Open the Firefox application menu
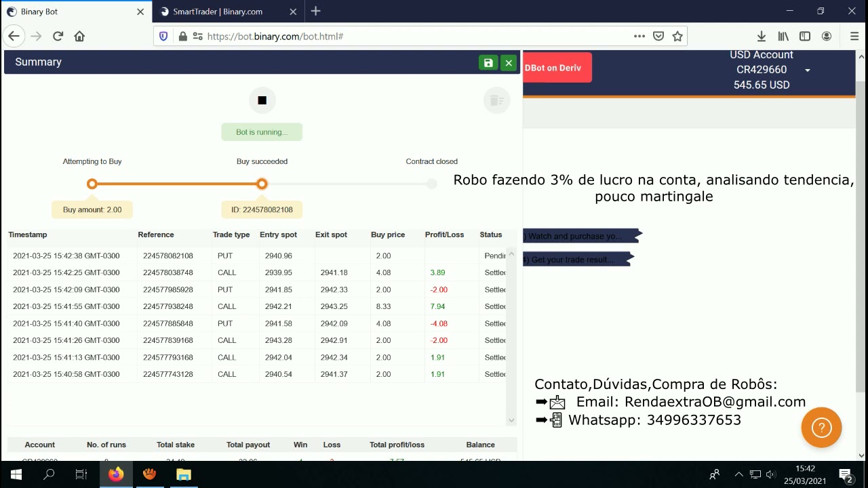This screenshot has width=868, height=488. pyautogui.click(x=854, y=37)
